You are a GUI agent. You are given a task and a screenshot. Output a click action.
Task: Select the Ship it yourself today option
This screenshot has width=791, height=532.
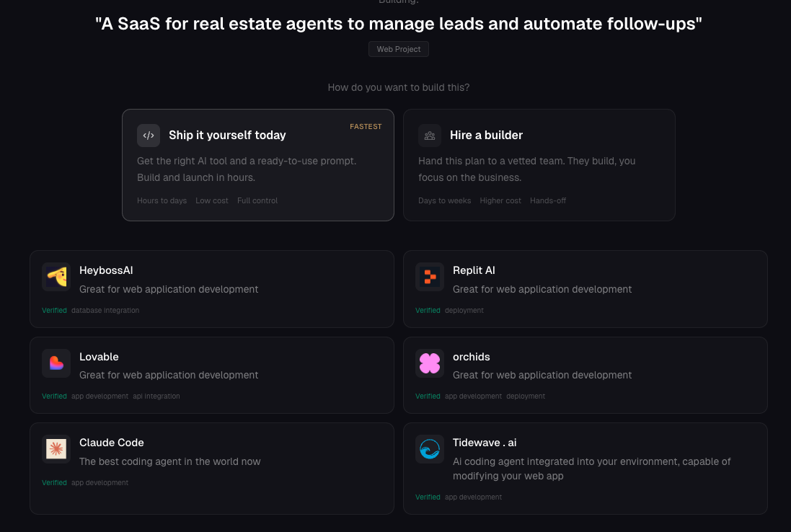point(227,136)
